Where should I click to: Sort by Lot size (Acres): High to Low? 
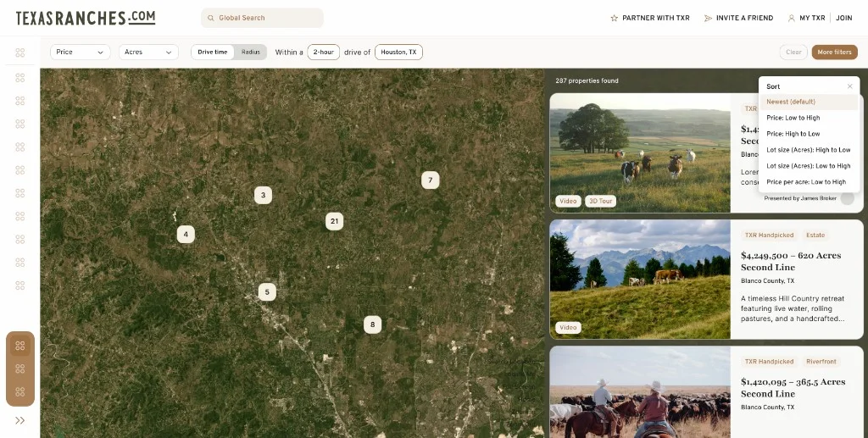coord(809,150)
